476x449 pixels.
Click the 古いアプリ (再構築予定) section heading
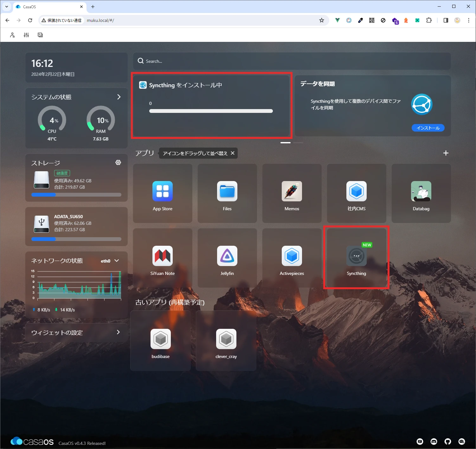tap(170, 302)
